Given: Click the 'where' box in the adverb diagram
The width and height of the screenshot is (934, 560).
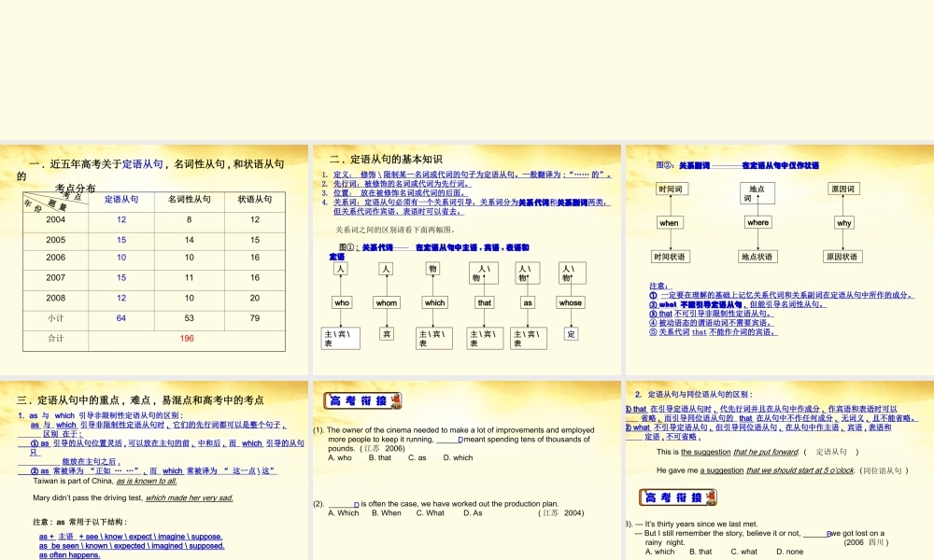Looking at the screenshot, I should point(758,222).
